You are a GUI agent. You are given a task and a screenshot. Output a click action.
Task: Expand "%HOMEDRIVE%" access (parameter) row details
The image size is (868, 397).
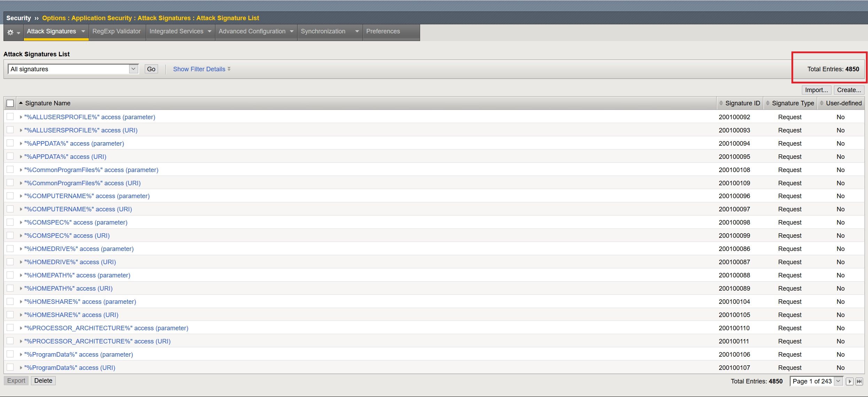point(21,249)
